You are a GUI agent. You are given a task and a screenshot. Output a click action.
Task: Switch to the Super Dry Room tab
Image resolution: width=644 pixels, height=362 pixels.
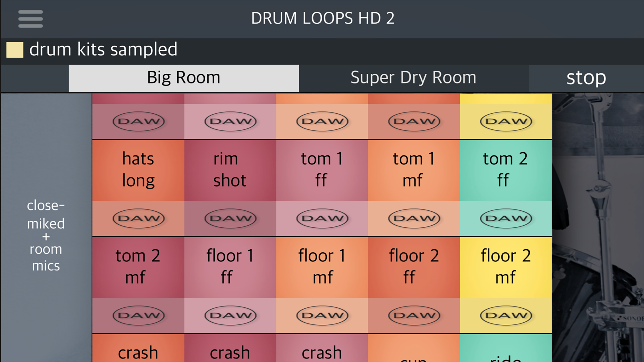pos(414,78)
